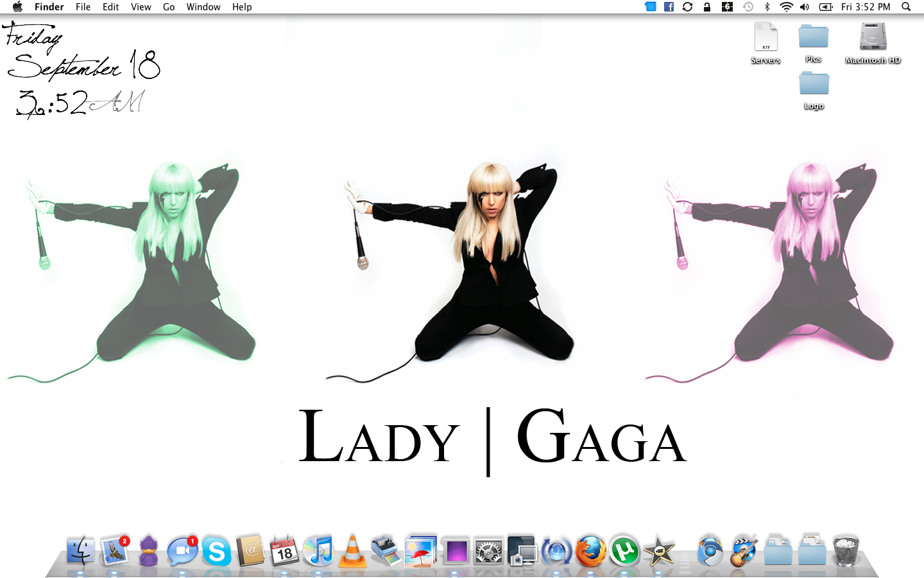This screenshot has width=924, height=578.
Task: Launch GarageBand guitar icon
Action: [744, 551]
